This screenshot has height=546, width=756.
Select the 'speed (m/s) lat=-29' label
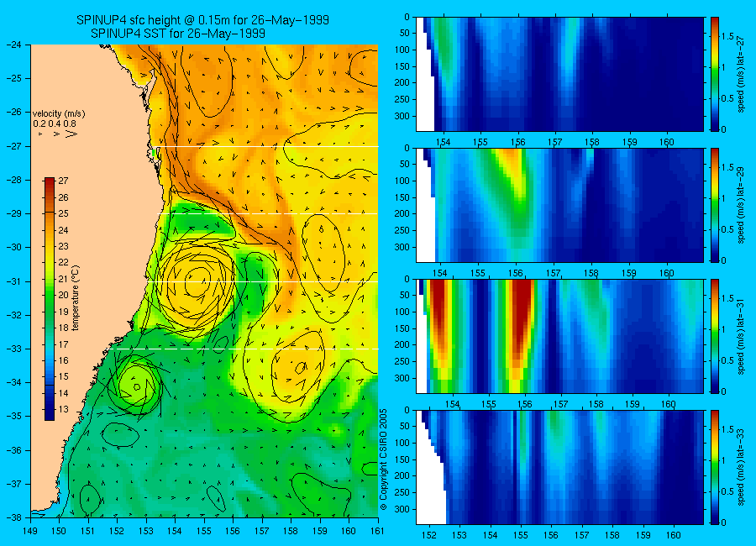(x=742, y=206)
